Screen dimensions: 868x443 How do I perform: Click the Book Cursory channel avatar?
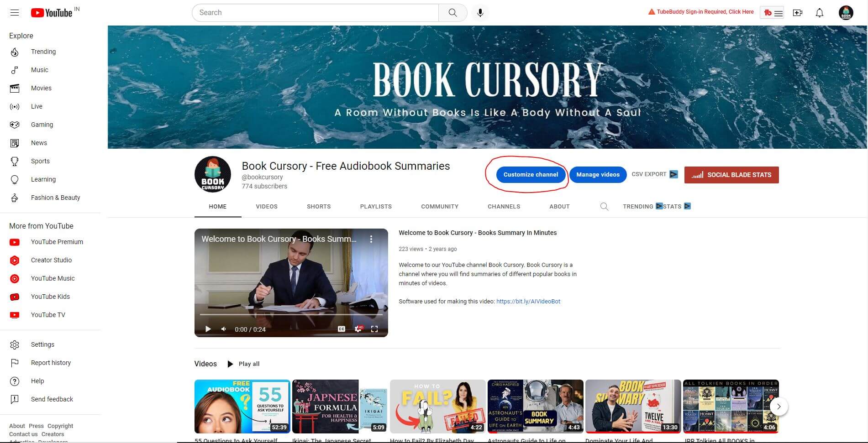click(213, 174)
